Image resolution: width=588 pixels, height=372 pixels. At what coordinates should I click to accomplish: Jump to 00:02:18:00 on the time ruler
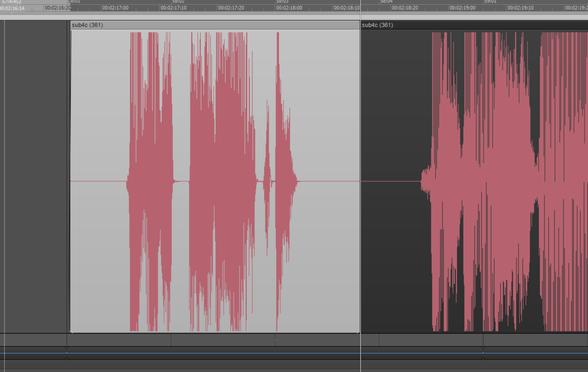click(x=289, y=9)
